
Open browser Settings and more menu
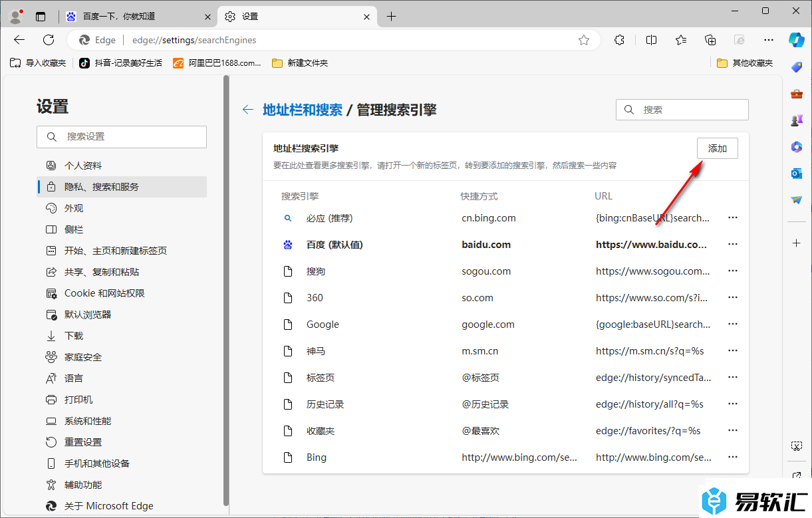[769, 40]
